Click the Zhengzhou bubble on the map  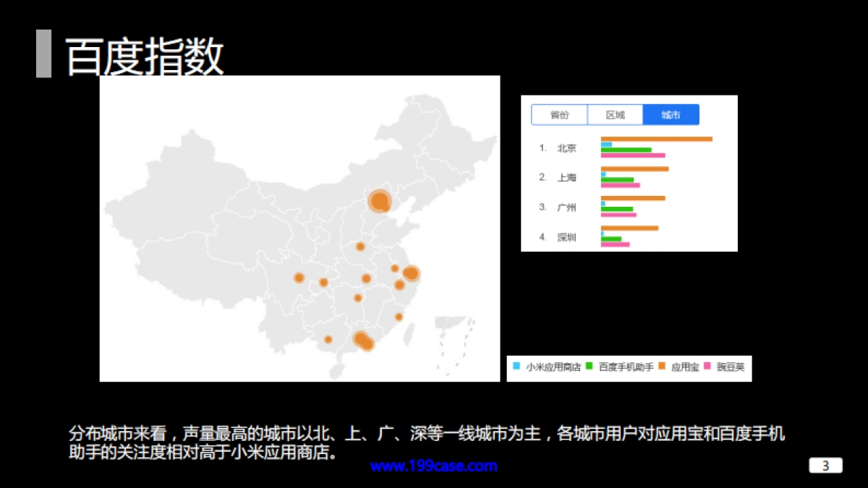360,247
